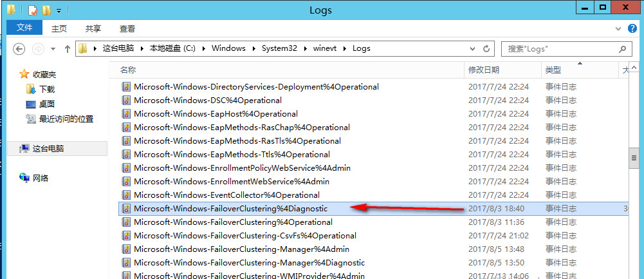Click the event log icon beside EventCollector%4Operational
This screenshot has width=644, height=279.
(126, 195)
